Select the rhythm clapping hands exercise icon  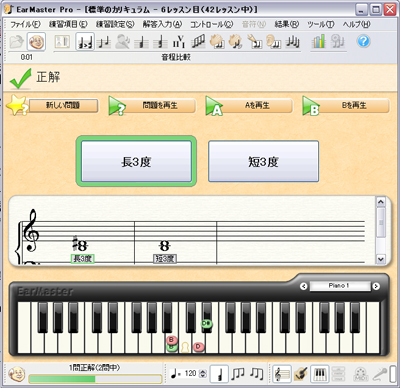tap(217, 42)
